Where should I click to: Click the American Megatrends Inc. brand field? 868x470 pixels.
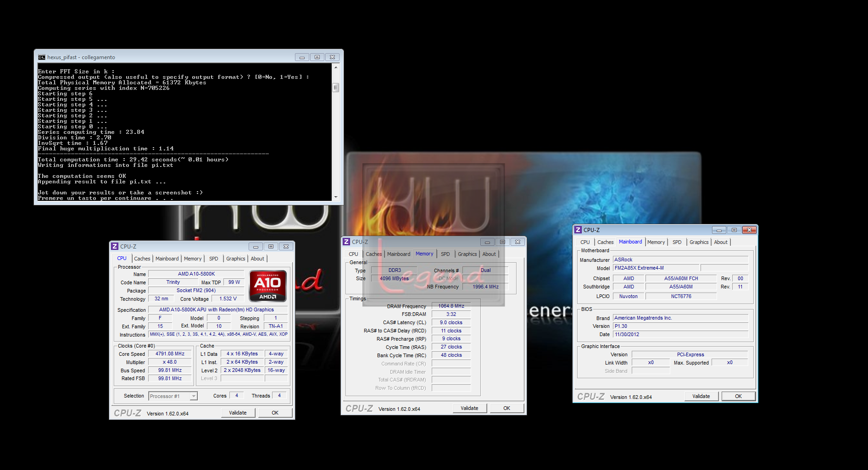click(680, 318)
